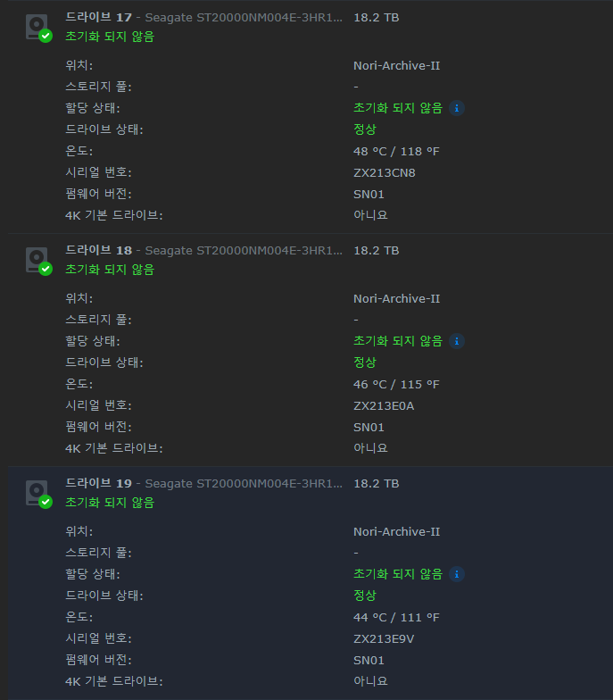613x700 pixels.
Task: Open allocation status info icon for Drive 19
Action: pos(457,574)
